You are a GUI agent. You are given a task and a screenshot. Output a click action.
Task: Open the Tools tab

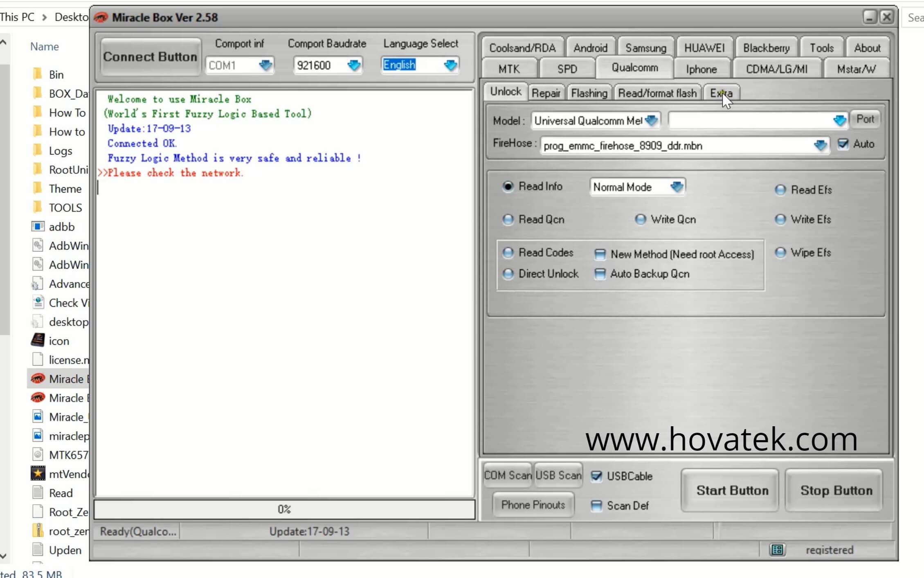(821, 48)
